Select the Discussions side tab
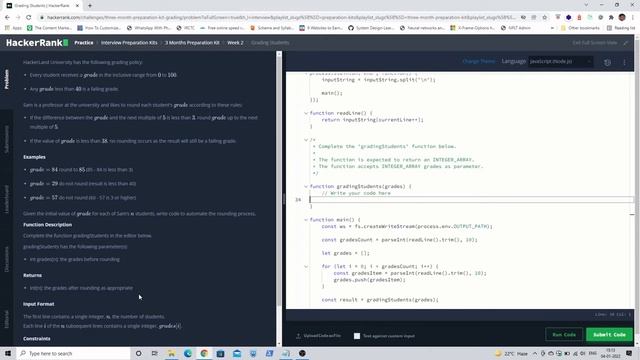Viewport: 640px width, 360px height. [6, 259]
